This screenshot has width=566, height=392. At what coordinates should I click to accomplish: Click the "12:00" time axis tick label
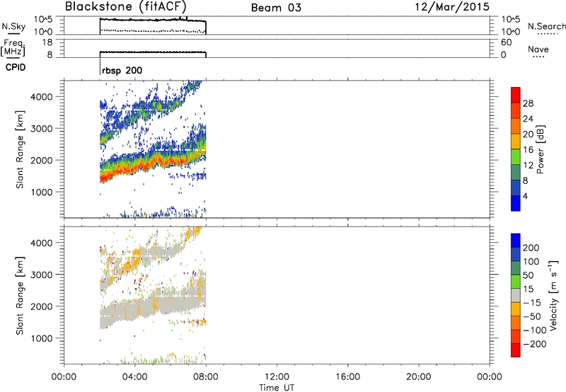point(277,377)
